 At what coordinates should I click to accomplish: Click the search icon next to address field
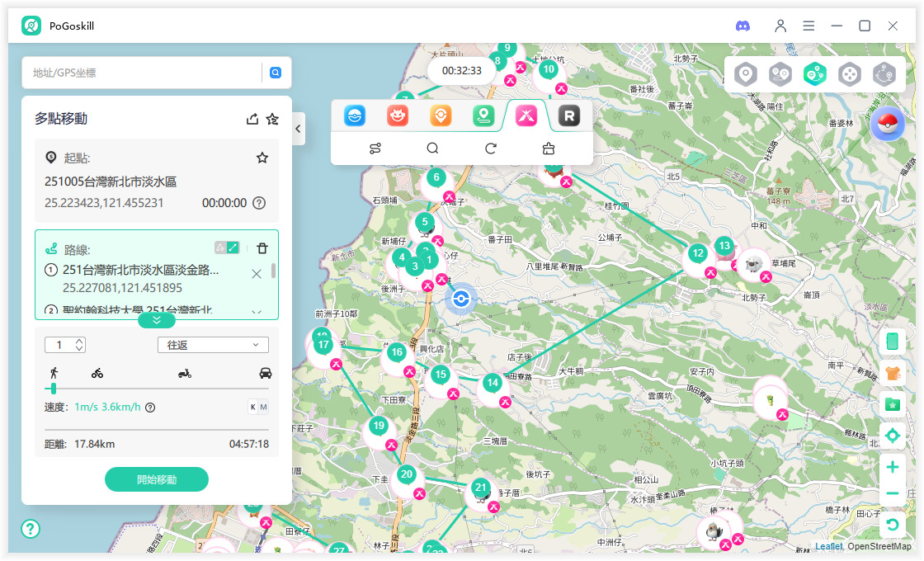(x=276, y=73)
